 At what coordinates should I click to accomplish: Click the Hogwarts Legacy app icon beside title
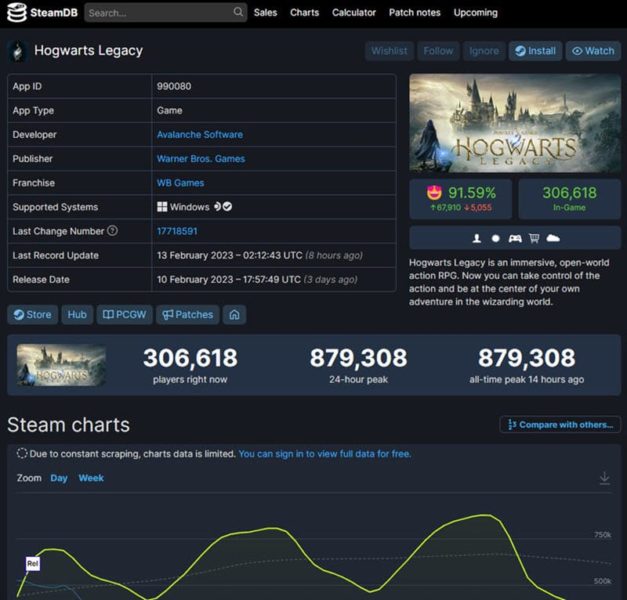tap(18, 51)
